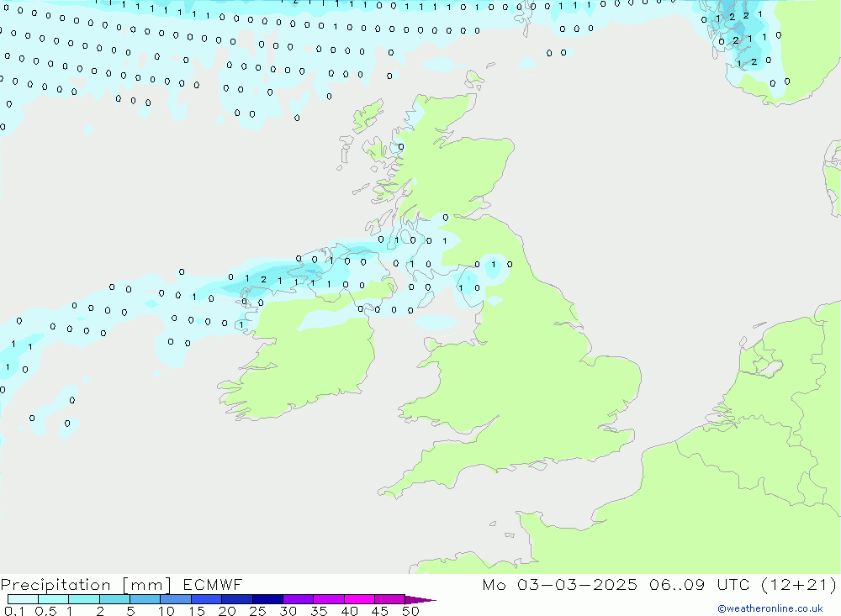Click the 30–35 mm legend swatch
This screenshot has width=841, height=616.
point(298,599)
